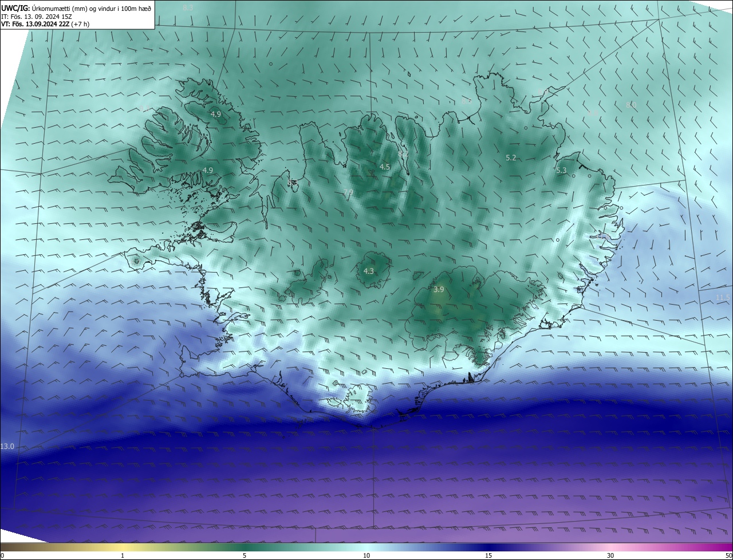733x560 pixels.
Task: Click the 8.3 value label on the map
Action: 188,7
